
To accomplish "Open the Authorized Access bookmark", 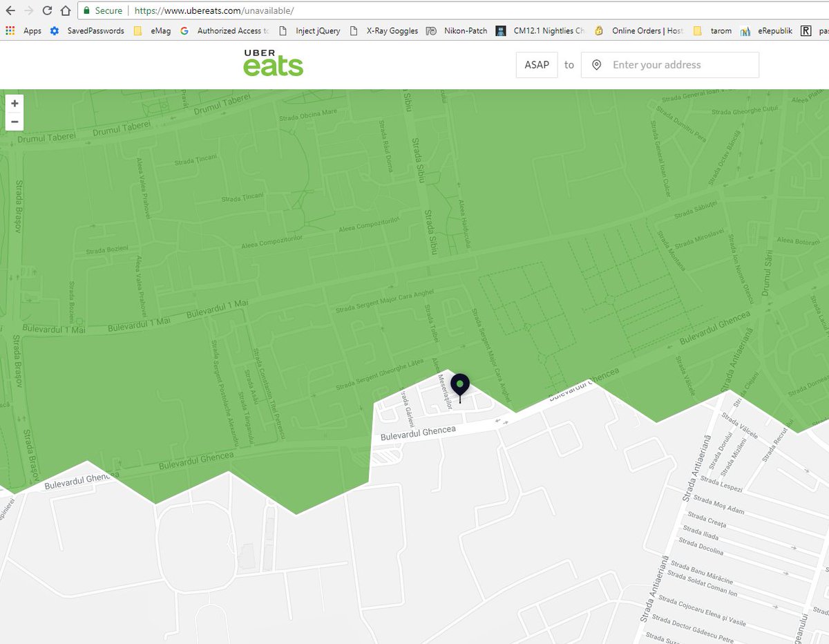I will click(x=225, y=30).
